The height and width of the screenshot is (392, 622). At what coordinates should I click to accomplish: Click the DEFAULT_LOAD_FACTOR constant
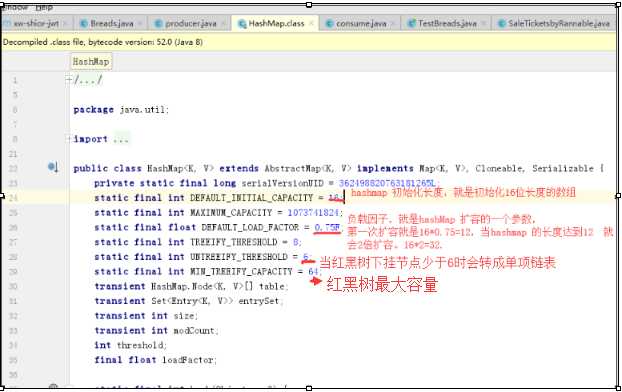click(250, 227)
